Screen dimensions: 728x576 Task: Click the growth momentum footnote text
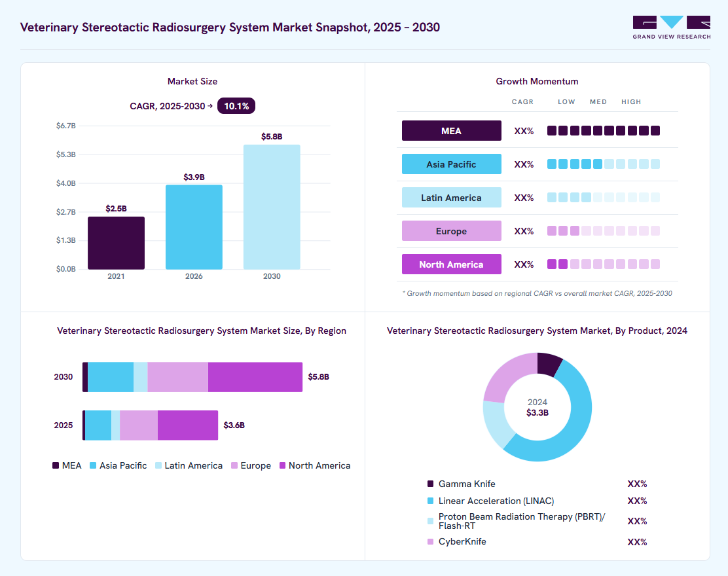click(537, 293)
